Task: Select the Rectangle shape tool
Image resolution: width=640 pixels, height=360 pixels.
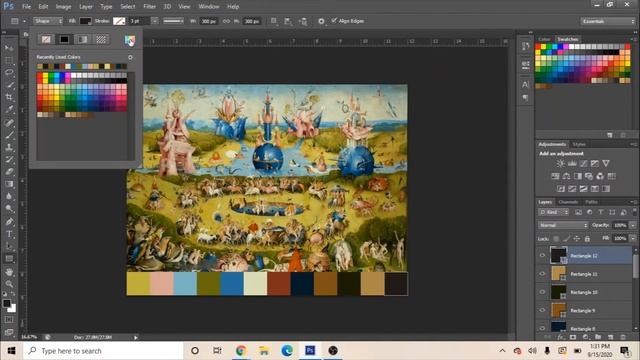Action: 9,259
